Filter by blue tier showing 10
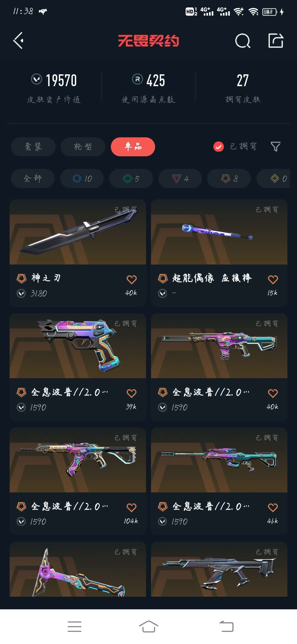 coord(82,179)
